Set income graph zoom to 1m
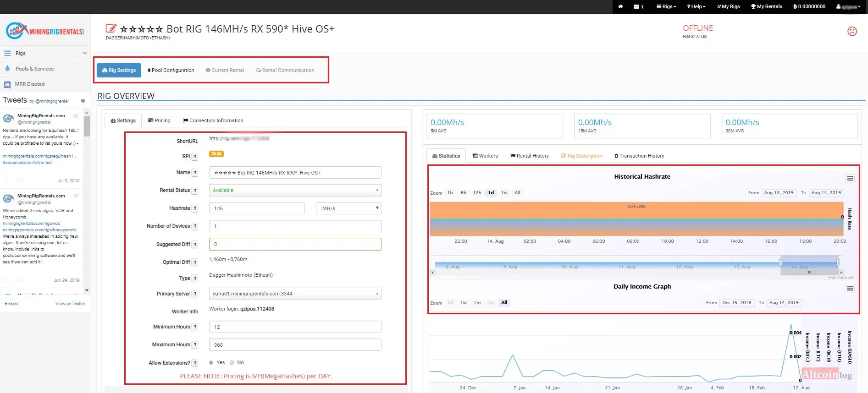This screenshot has width=868, height=393. coord(477,303)
